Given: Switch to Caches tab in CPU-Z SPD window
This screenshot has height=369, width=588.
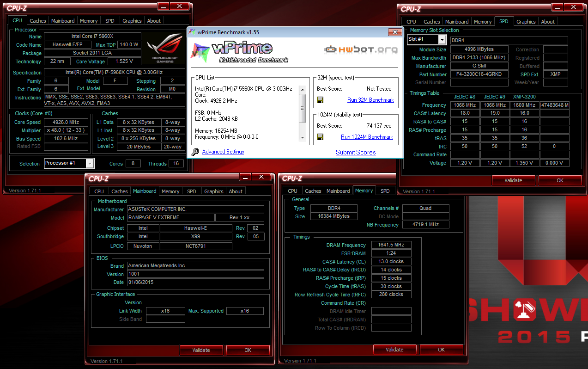Looking at the screenshot, I should [432, 22].
